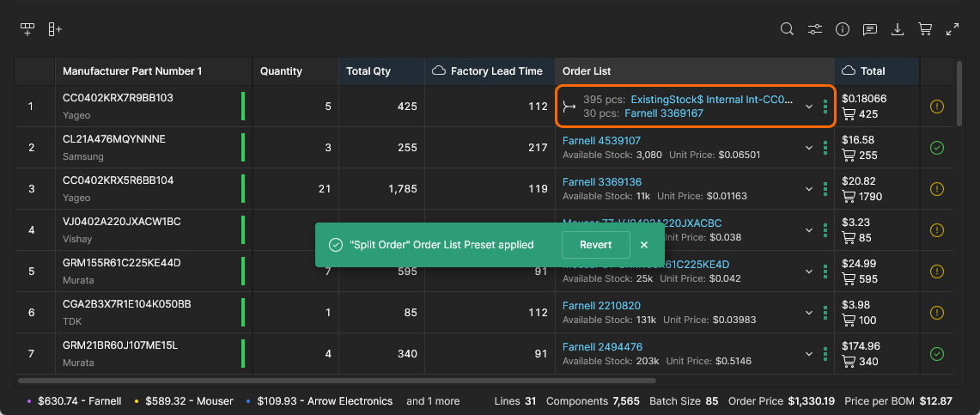Viewport: 980px width, 415px height.
Task: Click the add row icon in toolbar
Action: tap(27, 29)
